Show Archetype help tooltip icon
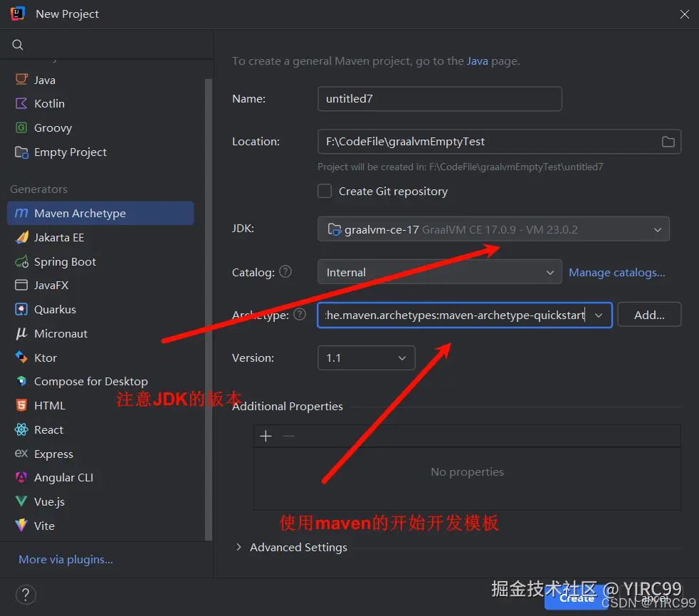Viewport: 699px width, 616px height. [300, 314]
